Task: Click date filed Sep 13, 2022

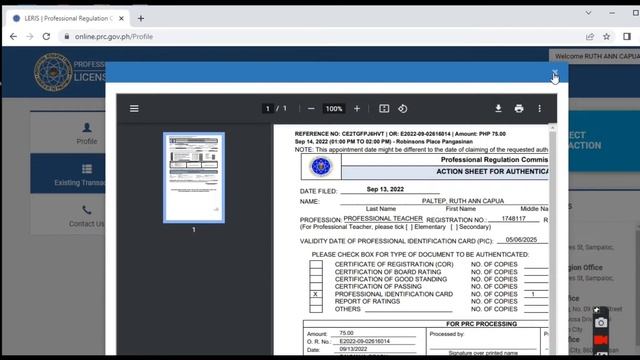Action: tap(385, 189)
